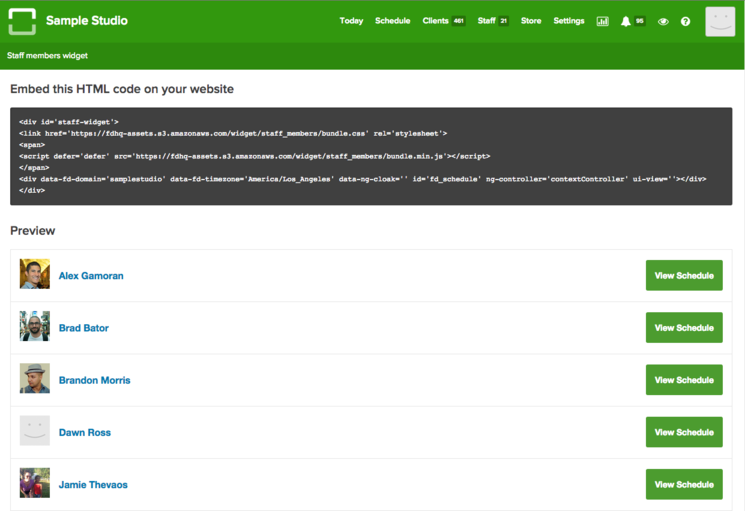Click the Sample Studio logo icon
Screen dimensions: 745x511
(x=22, y=21)
